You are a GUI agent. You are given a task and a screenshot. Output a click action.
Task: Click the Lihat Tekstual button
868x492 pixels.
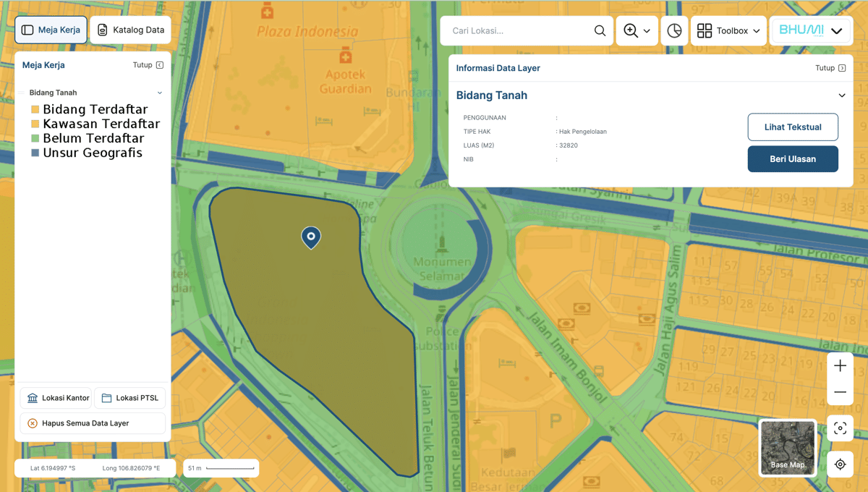(793, 127)
